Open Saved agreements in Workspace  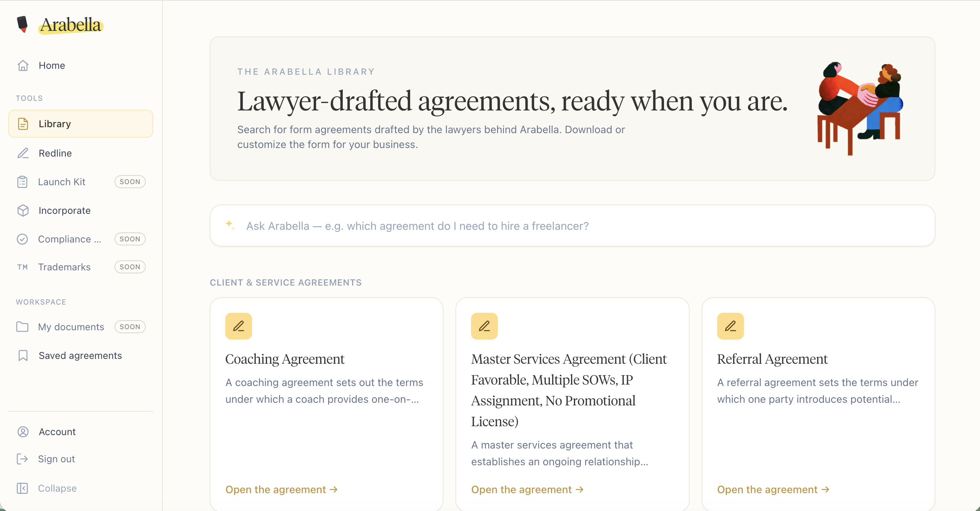click(x=81, y=356)
